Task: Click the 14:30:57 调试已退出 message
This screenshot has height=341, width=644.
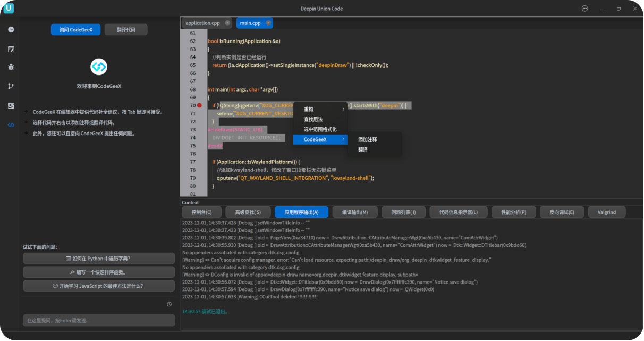Action: [205, 312]
